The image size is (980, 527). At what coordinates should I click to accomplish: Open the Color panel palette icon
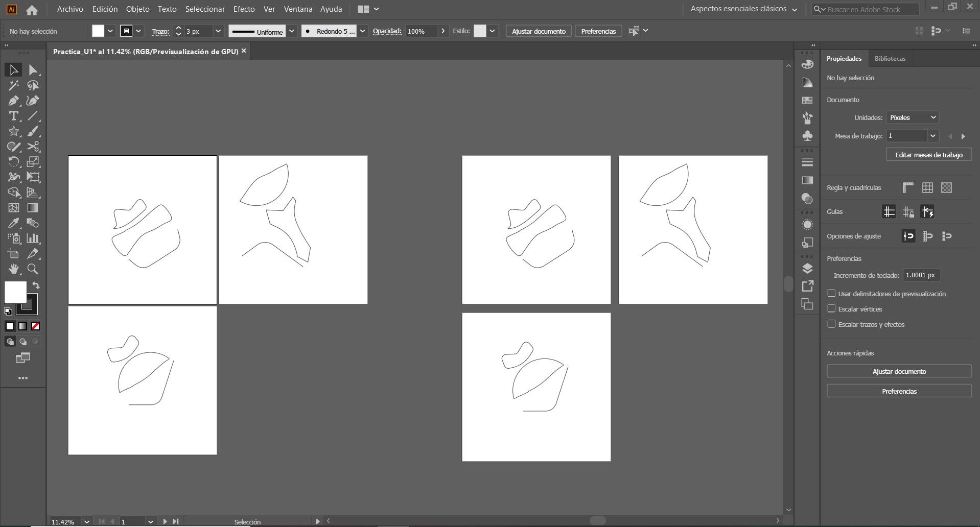pyautogui.click(x=807, y=65)
